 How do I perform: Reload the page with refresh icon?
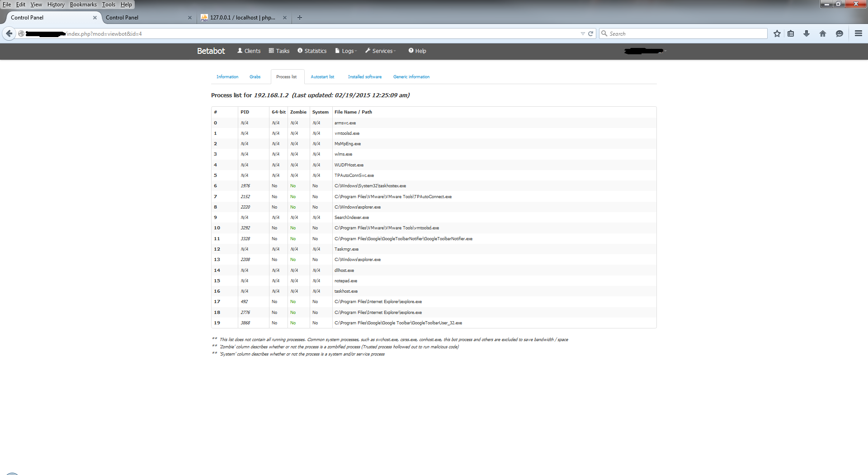[590, 33]
